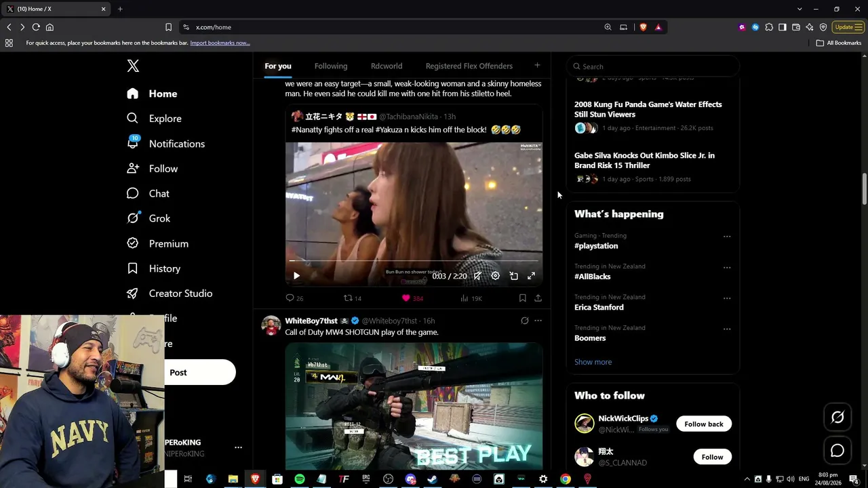
Task: Open more options for #AllBlacks trend
Action: [727, 268]
